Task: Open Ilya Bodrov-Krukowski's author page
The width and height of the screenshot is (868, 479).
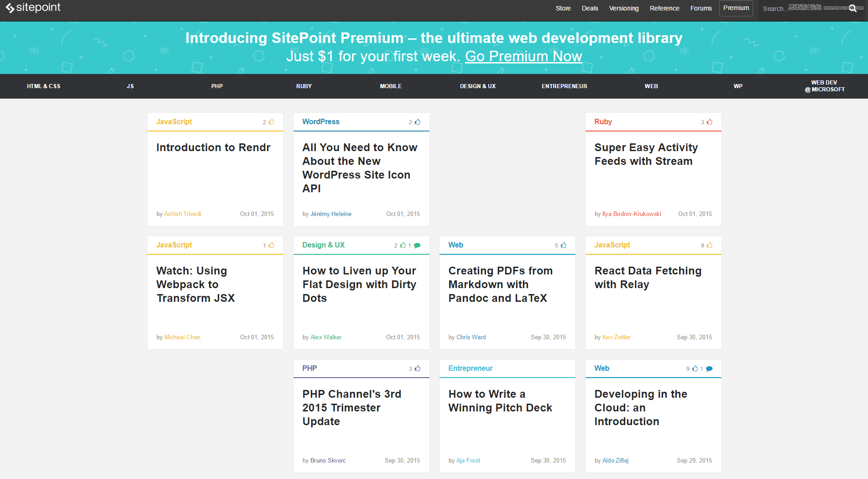Action: [x=632, y=214]
